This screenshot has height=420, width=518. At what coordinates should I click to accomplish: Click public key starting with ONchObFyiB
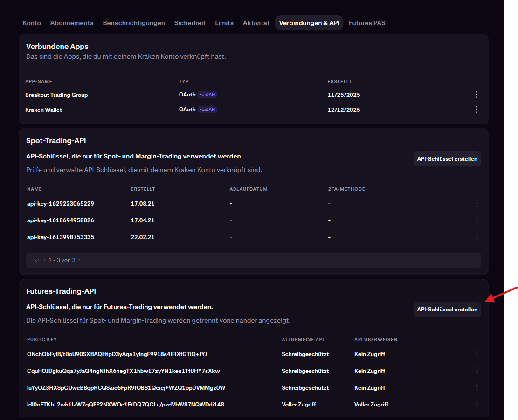pyautogui.click(x=117, y=354)
